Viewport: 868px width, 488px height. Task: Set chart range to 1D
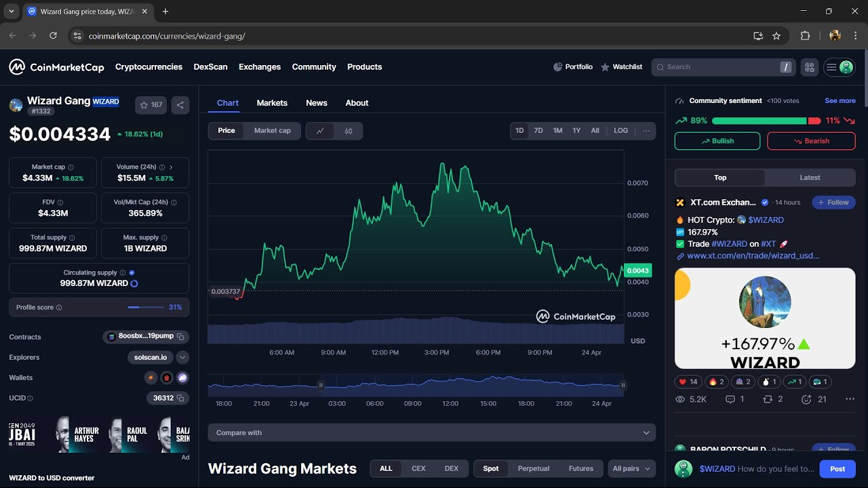519,131
